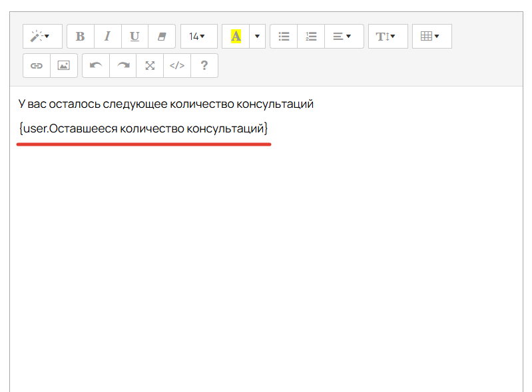532x392 pixels.
Task: Switch editor to fullscreen mode
Action: 150,66
